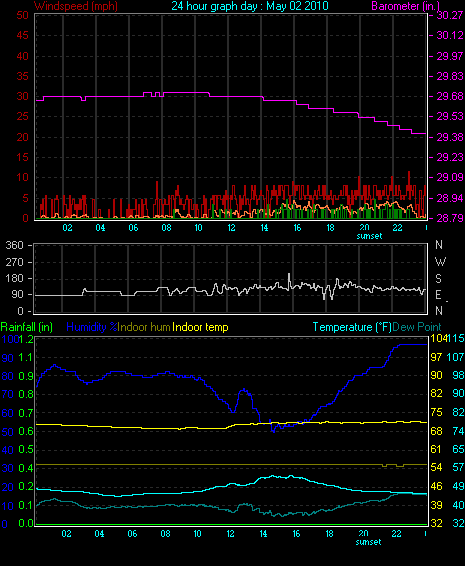Click the yellow '104' indoor temp value
The height and width of the screenshot is (566, 465).
click(438, 338)
